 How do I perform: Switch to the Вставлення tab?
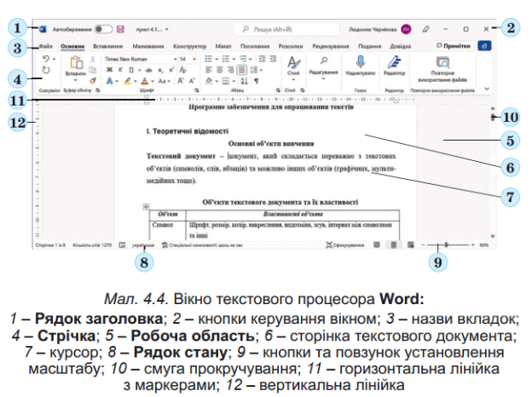pos(107,46)
